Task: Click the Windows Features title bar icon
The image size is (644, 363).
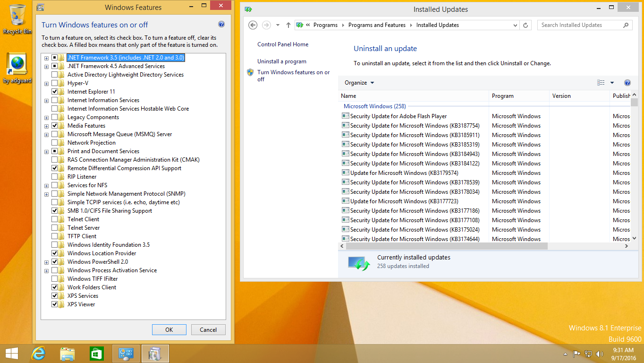Action: (41, 8)
